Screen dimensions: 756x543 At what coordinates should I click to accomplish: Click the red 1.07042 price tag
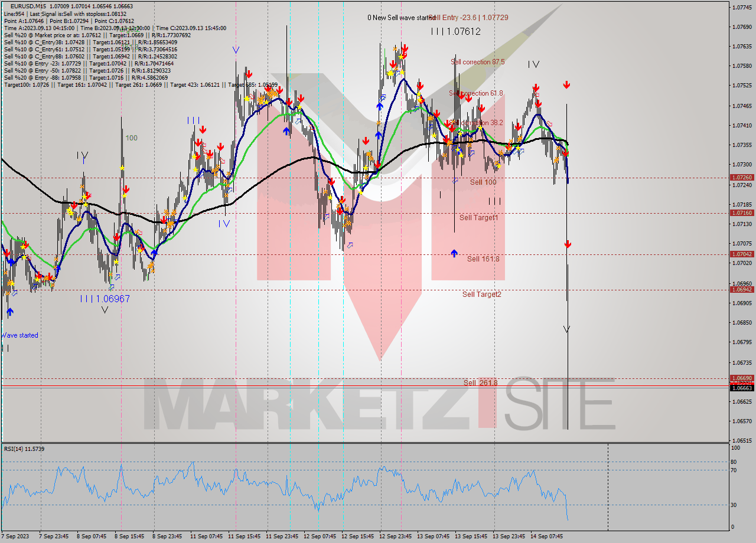(742, 254)
